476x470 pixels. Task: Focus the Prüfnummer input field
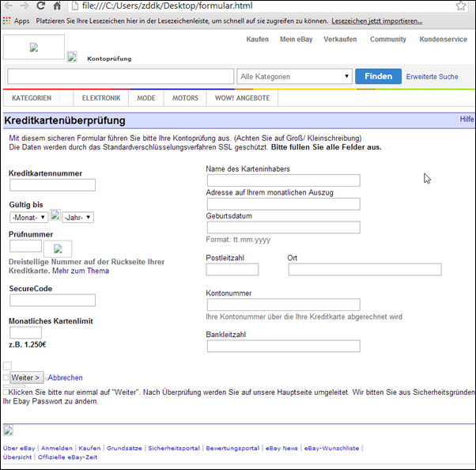[25, 246]
